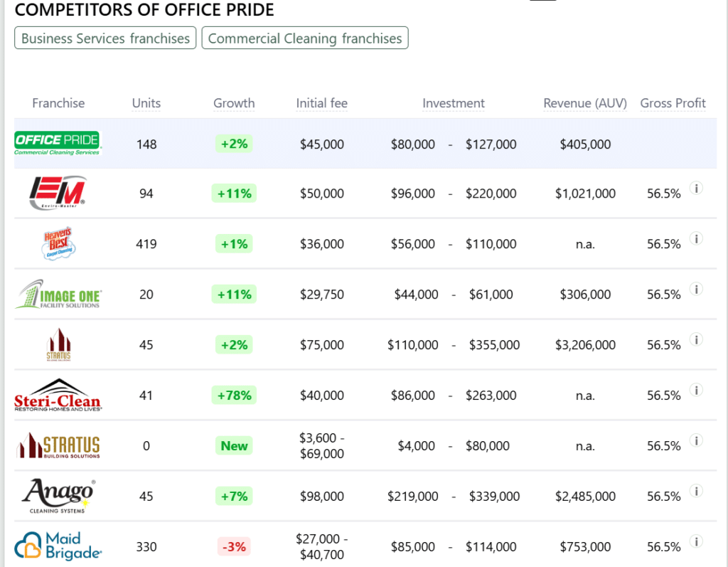The image size is (728, 567).
Task: Click the +11% growth badge for Enviro-Master
Action: [234, 194]
